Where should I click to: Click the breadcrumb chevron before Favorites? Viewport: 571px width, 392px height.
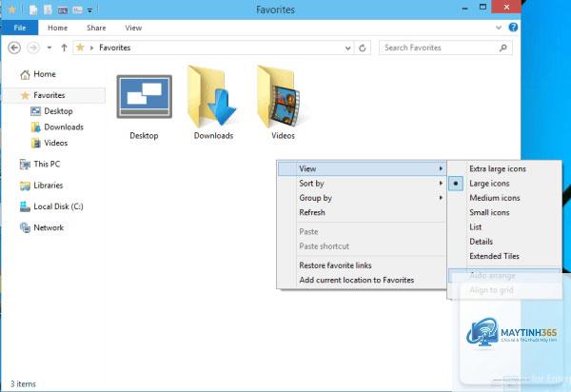(91, 48)
